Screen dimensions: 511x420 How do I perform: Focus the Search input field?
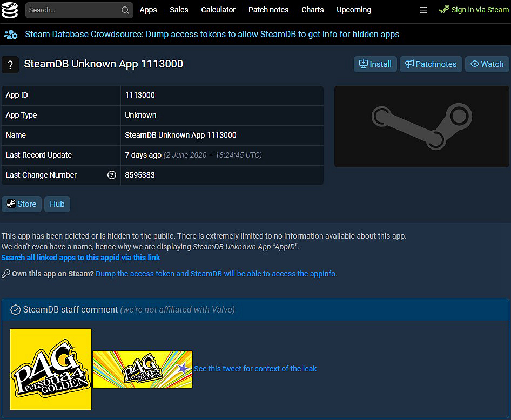tap(79, 10)
